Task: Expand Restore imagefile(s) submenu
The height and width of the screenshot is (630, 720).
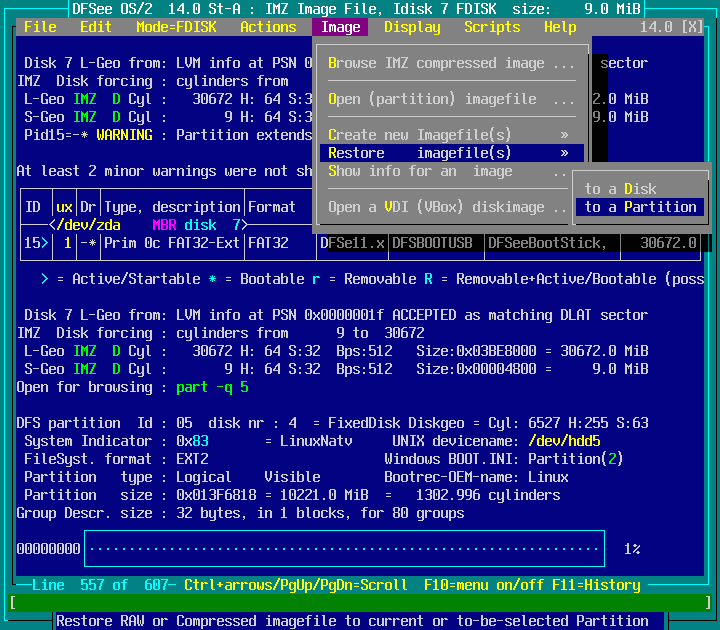Action: click(451, 153)
